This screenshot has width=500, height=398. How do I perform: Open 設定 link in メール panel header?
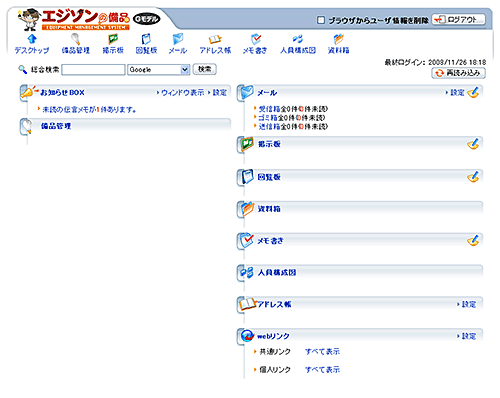coord(457,93)
